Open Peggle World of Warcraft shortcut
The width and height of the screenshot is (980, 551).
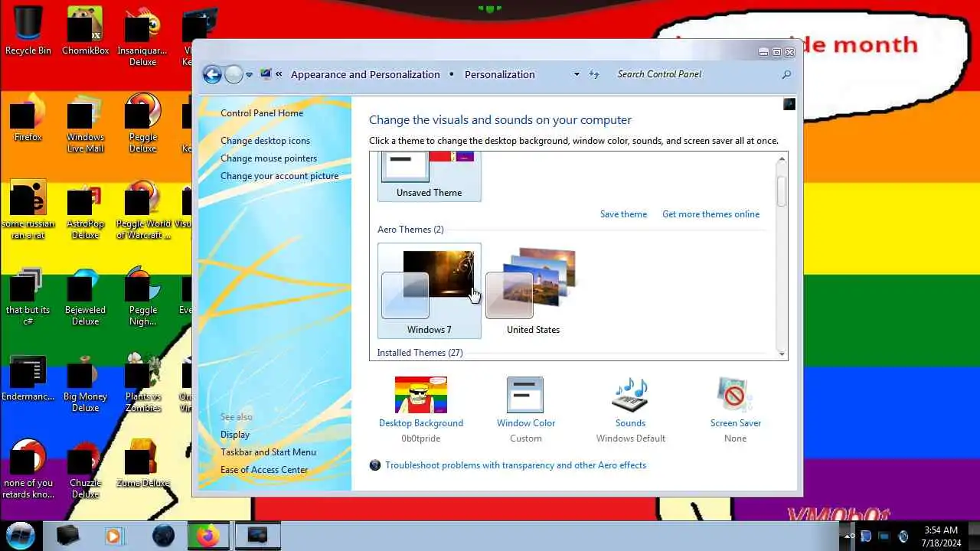[142, 210]
